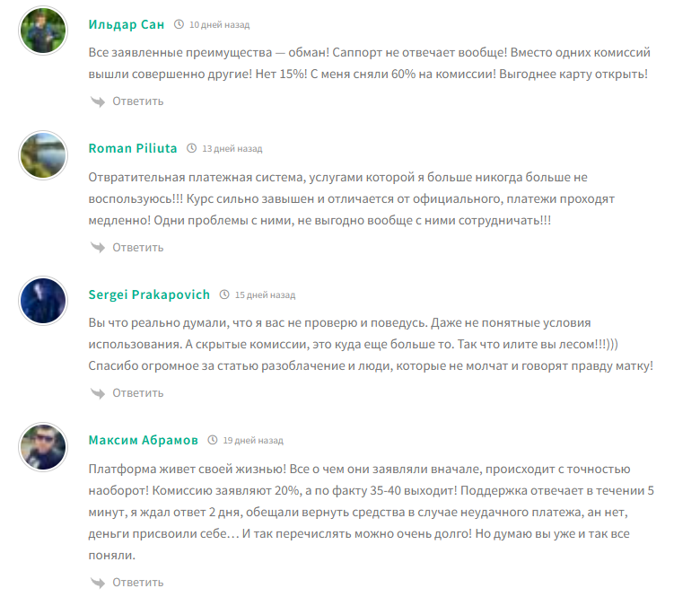Click the author name Roman Piliuta
The width and height of the screenshot is (700, 606).
click(x=133, y=148)
